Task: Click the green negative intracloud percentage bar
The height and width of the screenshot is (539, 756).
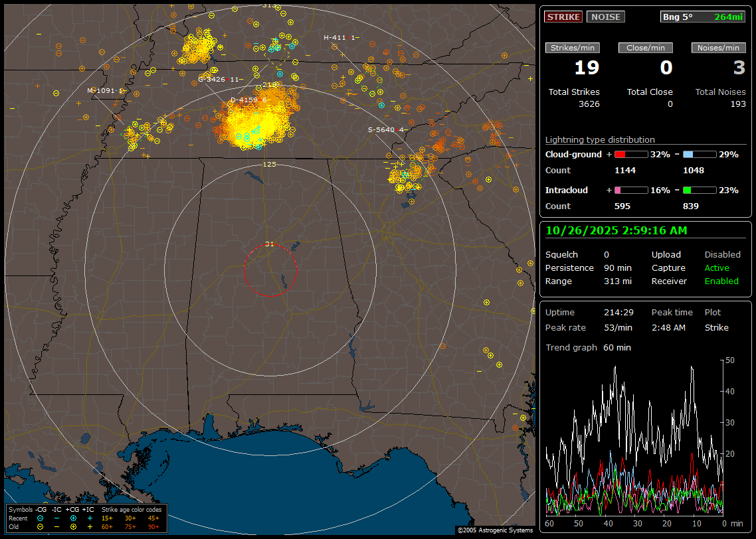Action: pos(700,190)
